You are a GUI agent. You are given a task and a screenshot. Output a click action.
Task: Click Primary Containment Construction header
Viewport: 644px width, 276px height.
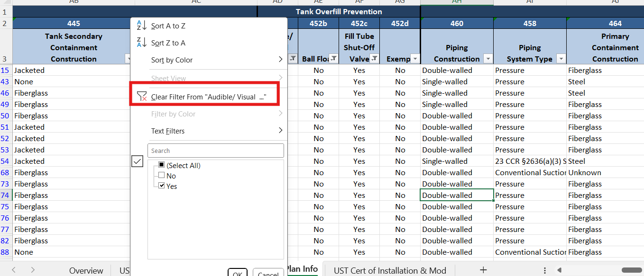pyautogui.click(x=606, y=47)
